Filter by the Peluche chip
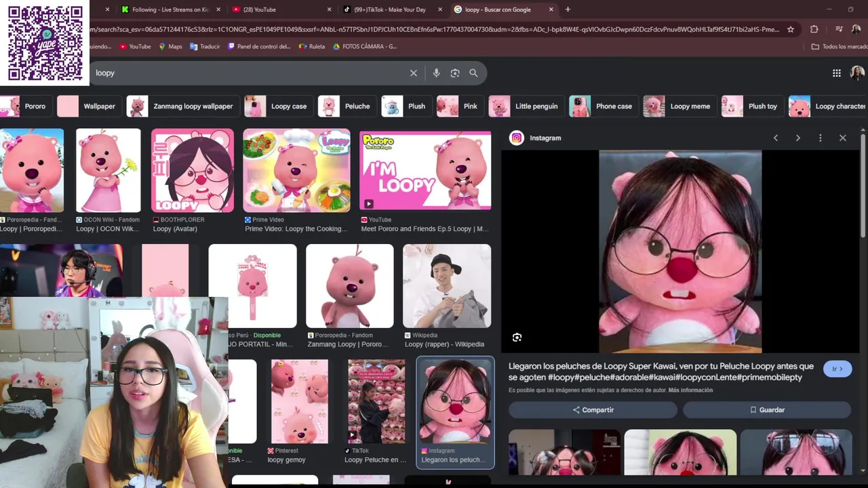The image size is (868, 488). tap(347, 106)
